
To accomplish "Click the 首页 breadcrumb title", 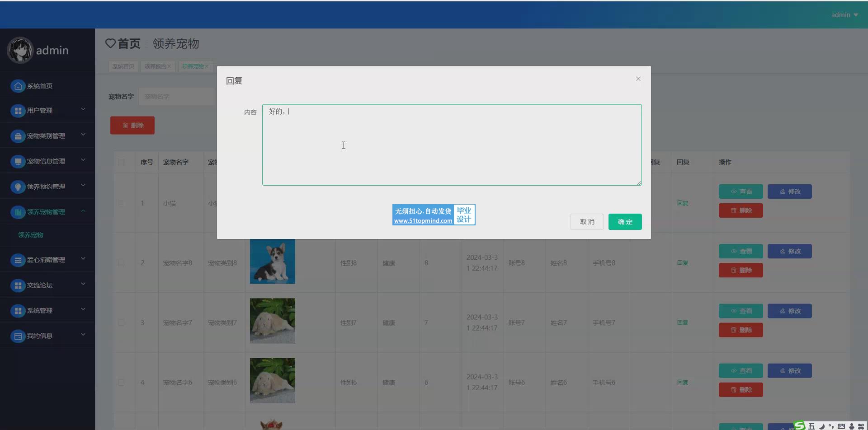I will click(129, 43).
